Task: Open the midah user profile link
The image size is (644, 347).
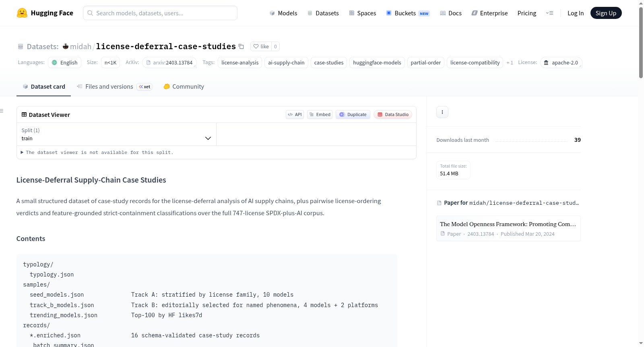Action: (x=80, y=46)
